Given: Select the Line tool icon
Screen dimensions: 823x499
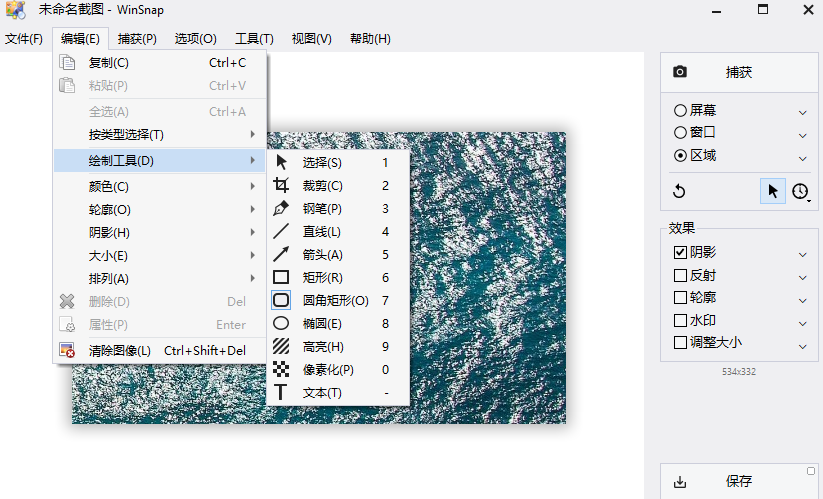Looking at the screenshot, I should [x=281, y=231].
